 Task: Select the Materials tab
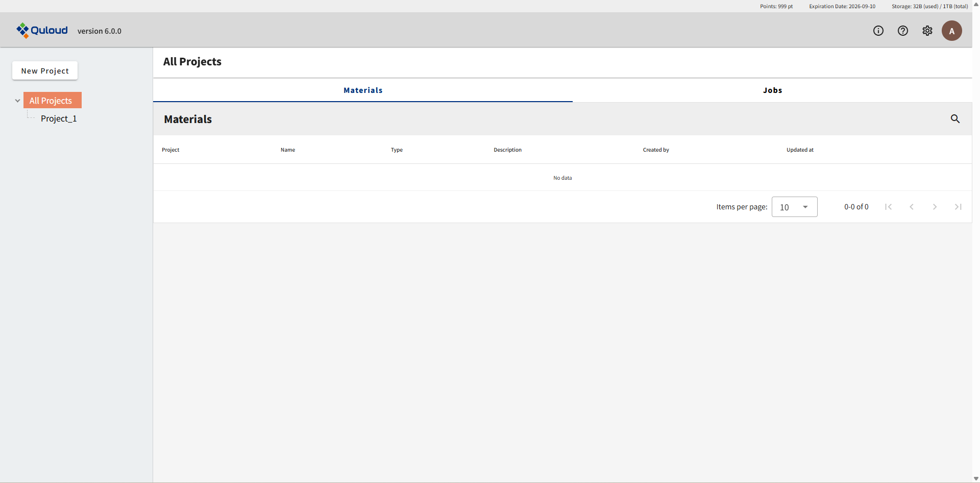point(363,90)
